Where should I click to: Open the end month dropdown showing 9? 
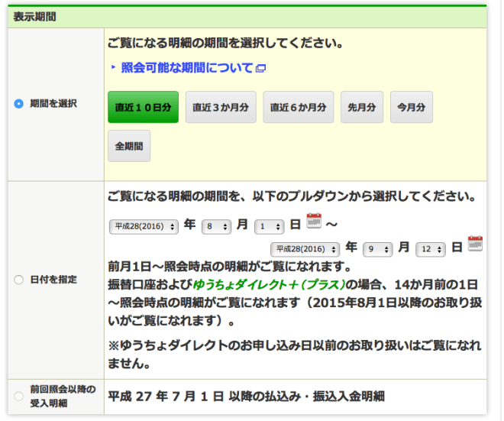click(x=378, y=249)
